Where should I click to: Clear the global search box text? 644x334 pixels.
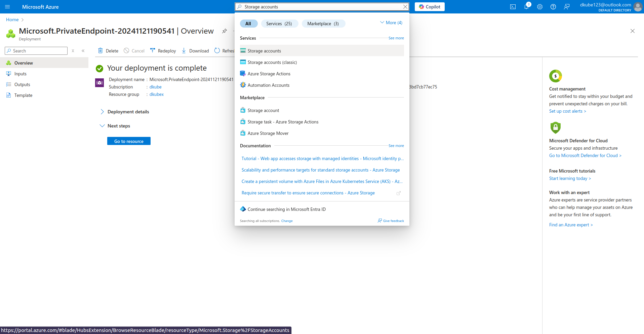tap(405, 7)
